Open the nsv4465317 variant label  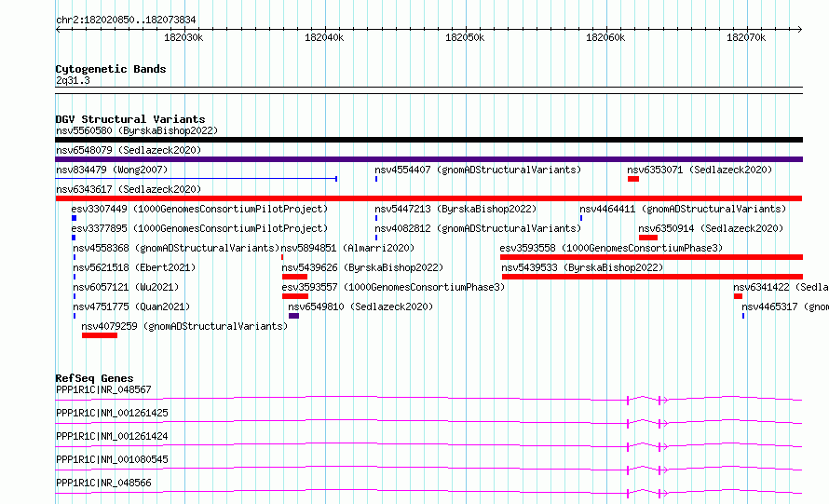pyautogui.click(x=784, y=306)
